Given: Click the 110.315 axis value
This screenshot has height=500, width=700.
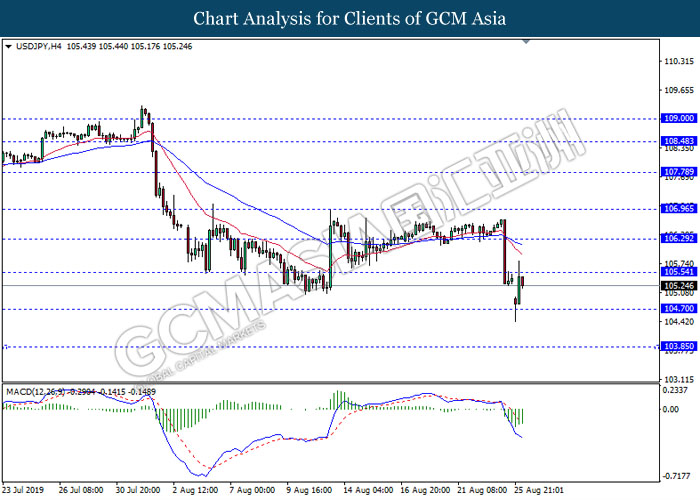Looking at the screenshot, I should 679,62.
